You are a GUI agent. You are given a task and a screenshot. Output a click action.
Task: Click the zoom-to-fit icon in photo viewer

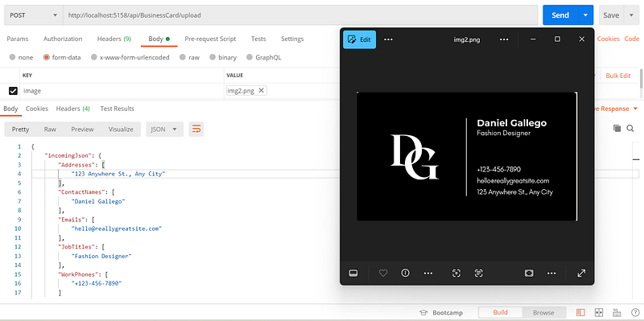pos(529,274)
